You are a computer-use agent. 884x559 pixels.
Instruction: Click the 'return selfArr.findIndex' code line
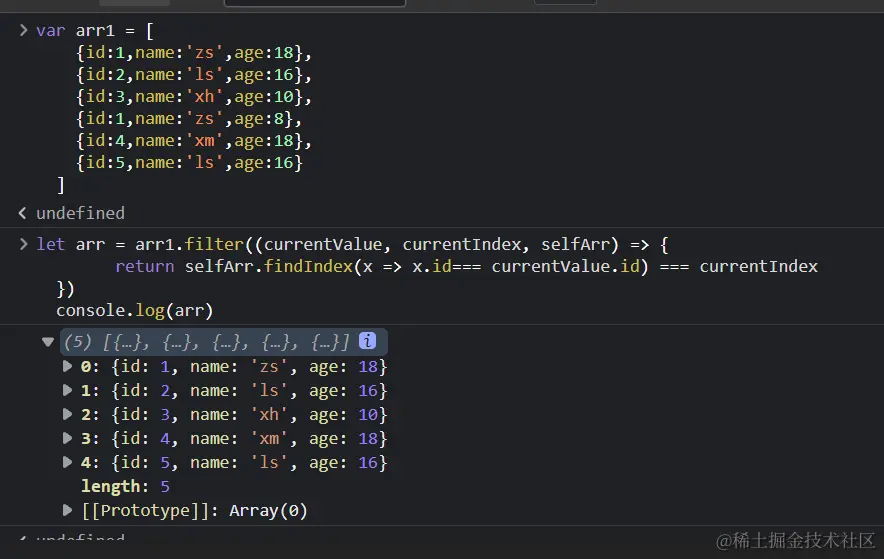[466, 266]
